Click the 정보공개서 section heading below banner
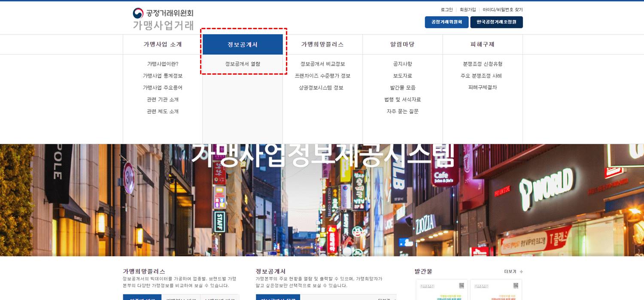The image size is (644, 300). click(270, 271)
